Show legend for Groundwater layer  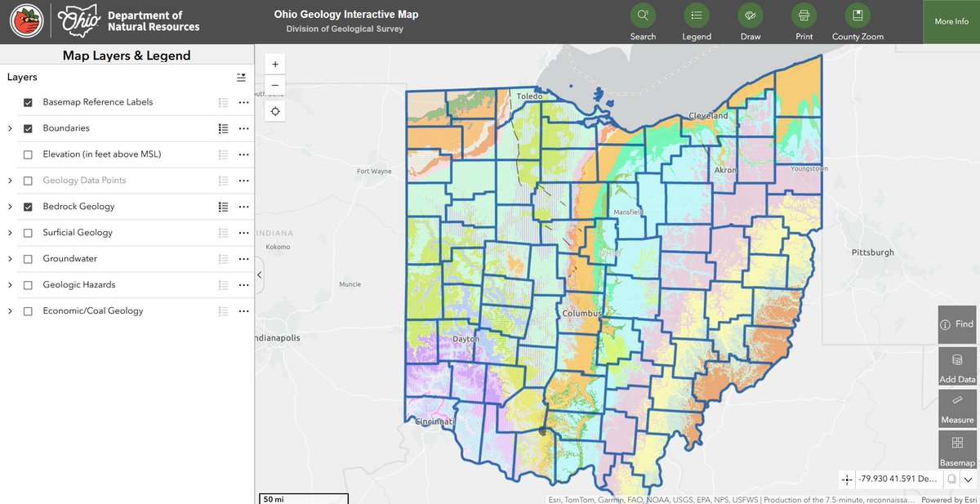pos(223,259)
